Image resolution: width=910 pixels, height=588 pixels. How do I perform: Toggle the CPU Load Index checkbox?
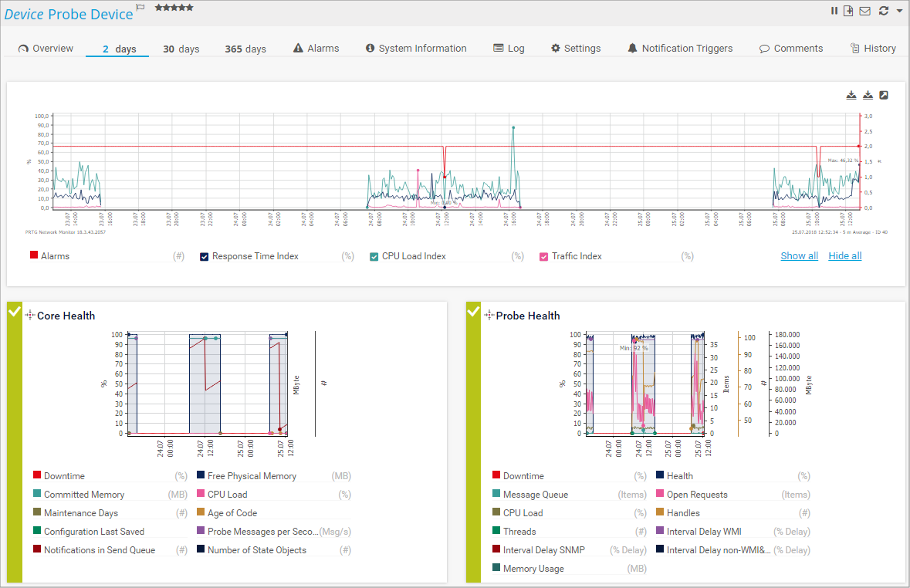point(374,256)
